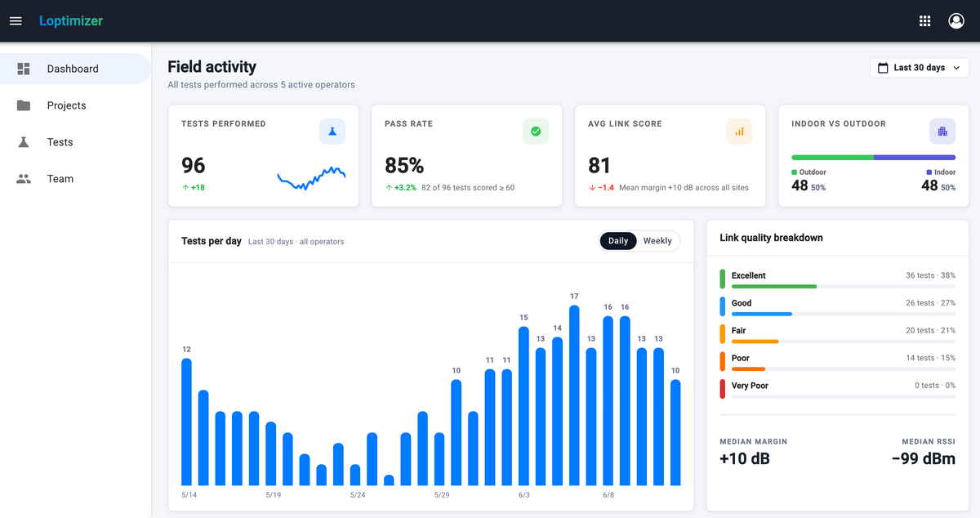980x518 pixels.
Task: Click the 5/29 axis date label
Action: pos(442,495)
